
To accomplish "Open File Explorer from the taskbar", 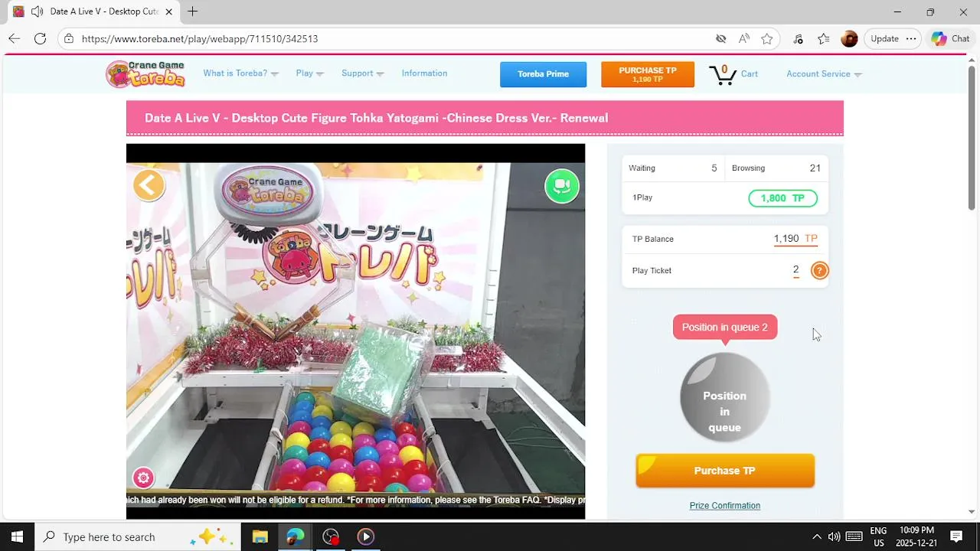I will (260, 536).
